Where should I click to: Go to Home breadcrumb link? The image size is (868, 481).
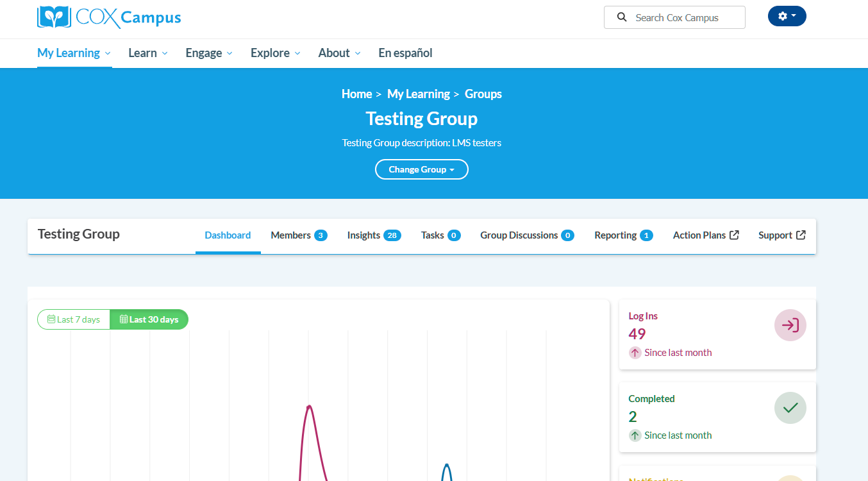click(356, 94)
